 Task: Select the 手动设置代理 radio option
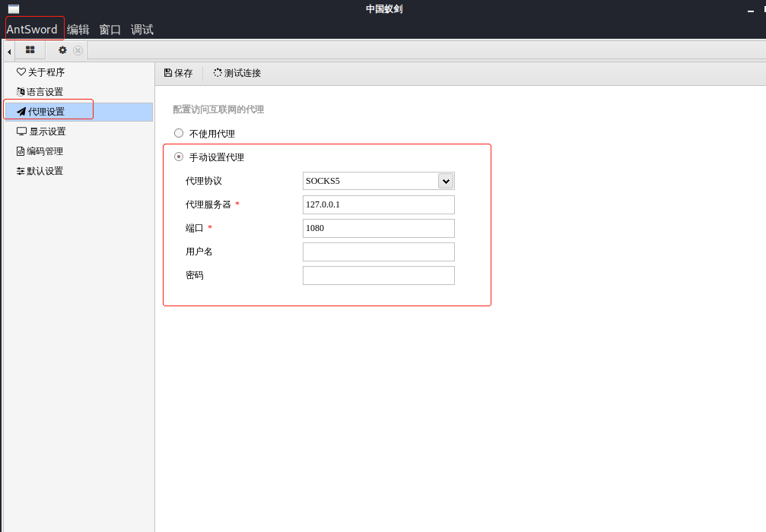pyautogui.click(x=179, y=157)
